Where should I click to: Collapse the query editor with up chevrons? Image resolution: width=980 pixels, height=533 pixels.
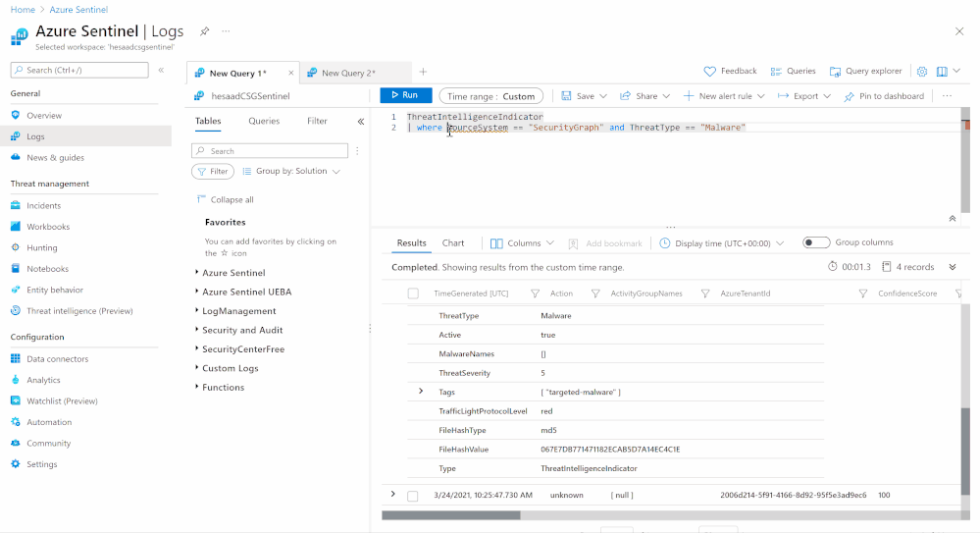click(x=952, y=218)
